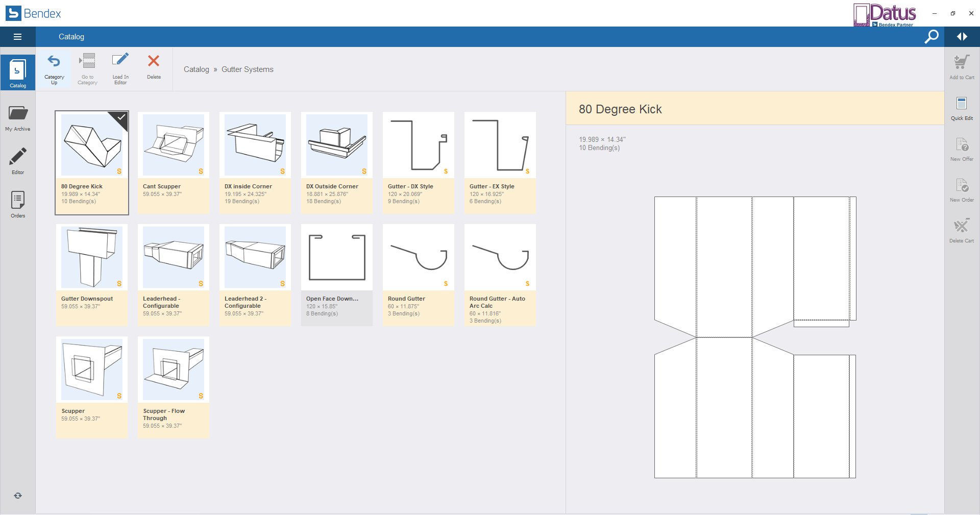Open the search magnifier

tap(932, 37)
